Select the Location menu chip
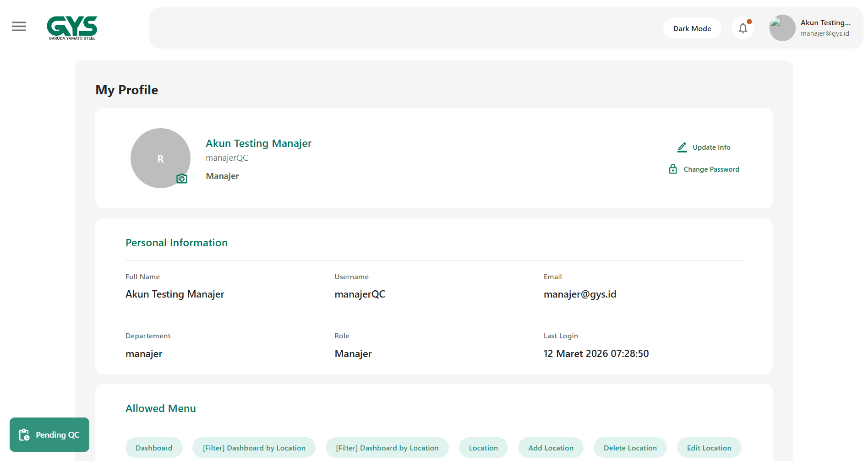This screenshot has width=868, height=461. [x=483, y=448]
